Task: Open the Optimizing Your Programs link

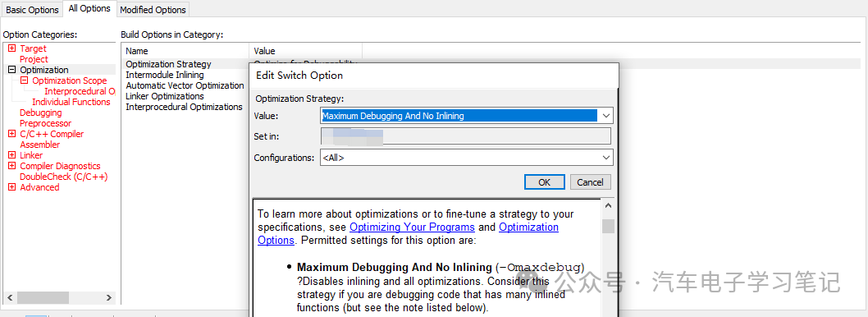Action: (x=412, y=227)
